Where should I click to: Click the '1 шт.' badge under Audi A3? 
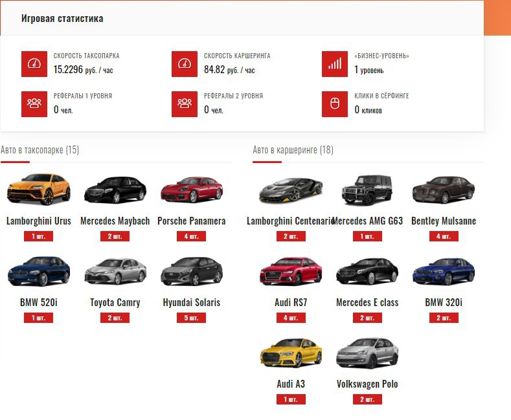pos(291,399)
